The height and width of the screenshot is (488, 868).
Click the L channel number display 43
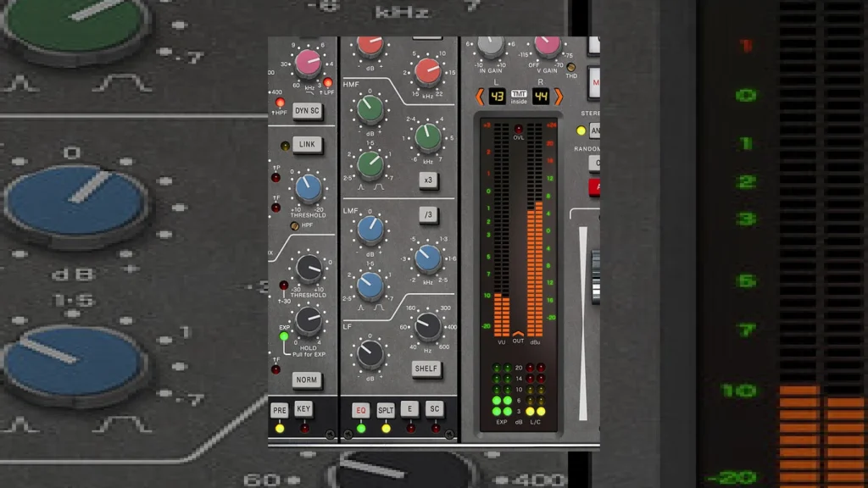[497, 97]
